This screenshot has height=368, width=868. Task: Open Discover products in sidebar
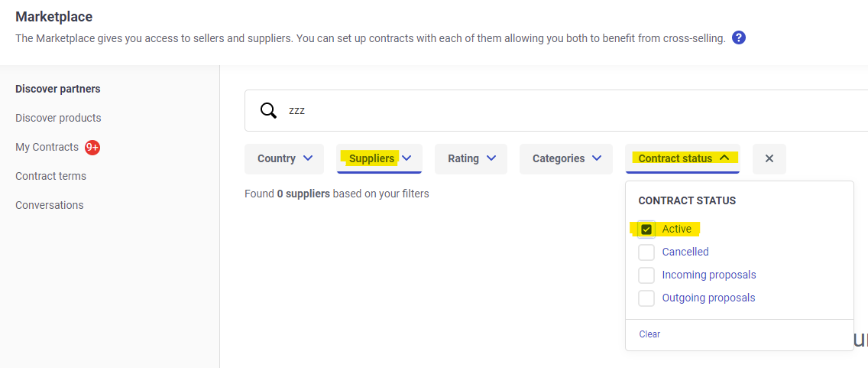58,118
